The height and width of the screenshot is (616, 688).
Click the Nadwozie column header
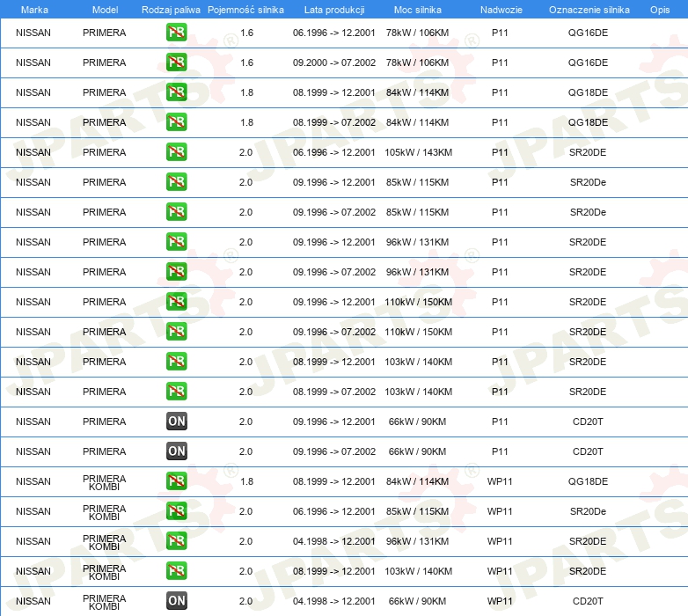[x=501, y=10]
